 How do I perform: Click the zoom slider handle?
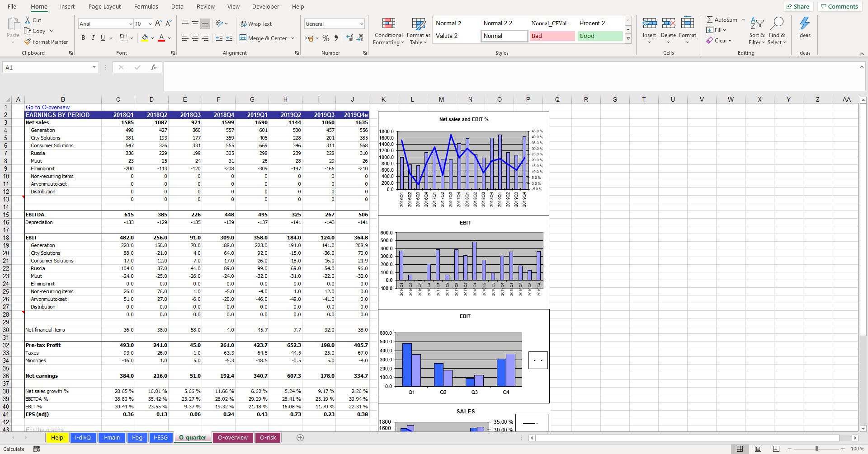tap(816, 449)
